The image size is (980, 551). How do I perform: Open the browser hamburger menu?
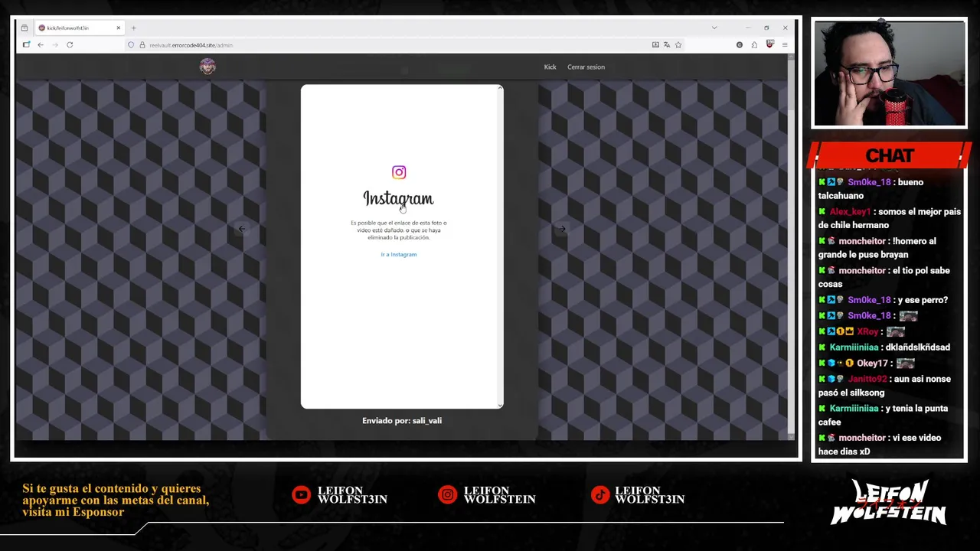(785, 45)
